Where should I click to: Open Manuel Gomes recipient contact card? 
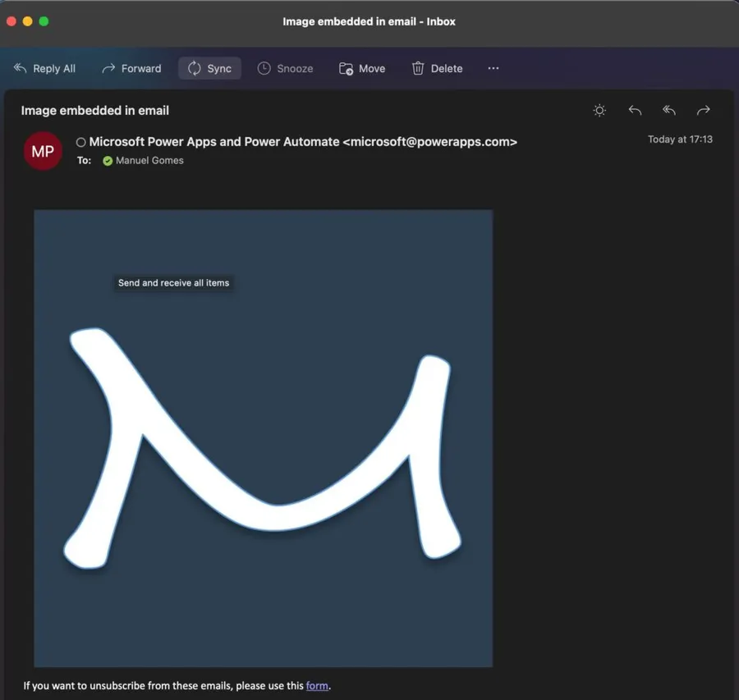[149, 161]
